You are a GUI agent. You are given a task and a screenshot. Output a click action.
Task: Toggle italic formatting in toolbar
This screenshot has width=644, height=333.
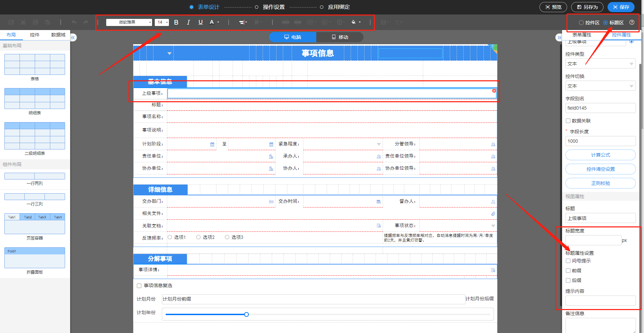188,22
